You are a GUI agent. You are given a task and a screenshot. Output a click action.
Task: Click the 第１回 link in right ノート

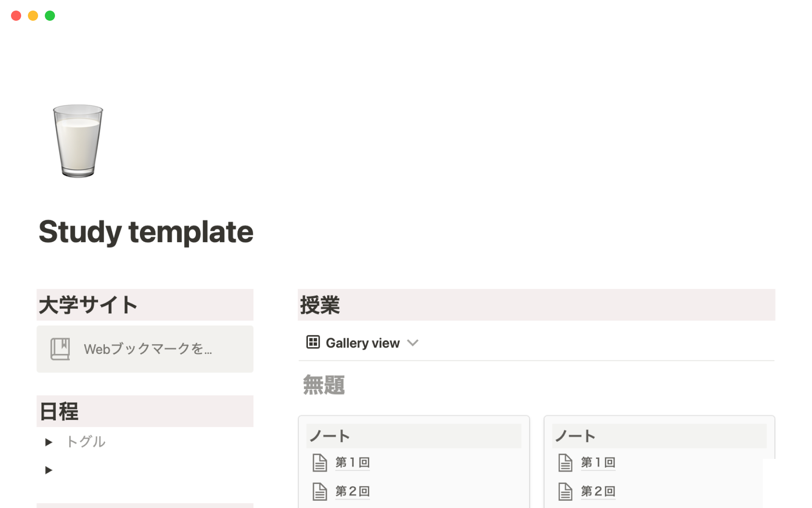(x=598, y=462)
